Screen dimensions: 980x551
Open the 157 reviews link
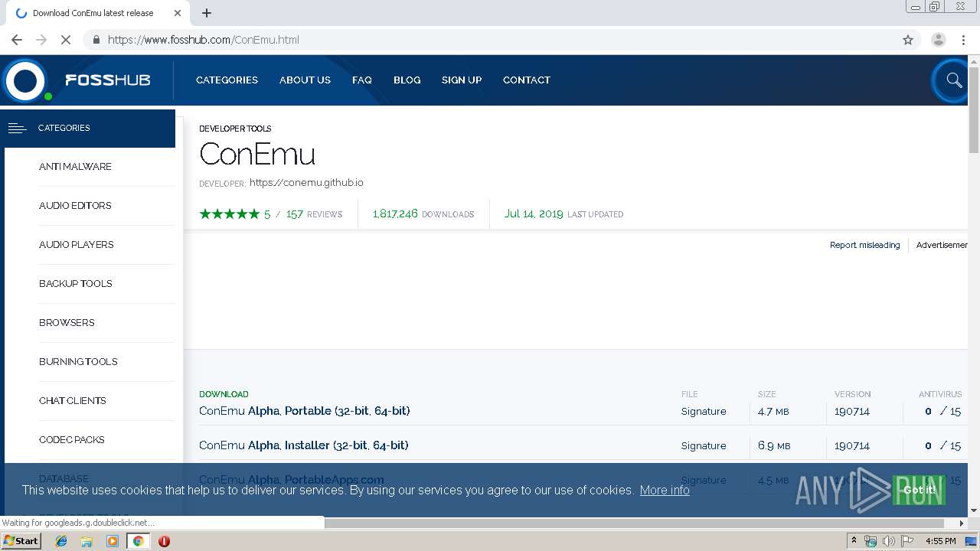314,214
